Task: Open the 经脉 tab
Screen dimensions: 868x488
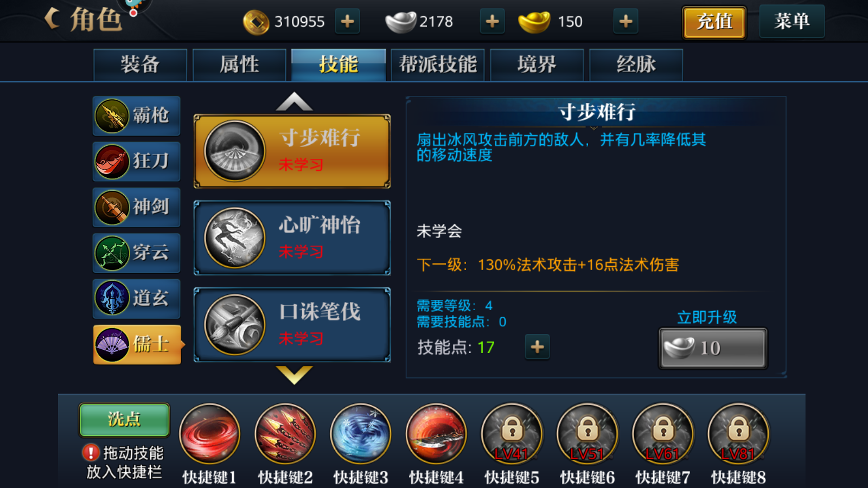Action: pyautogui.click(x=636, y=65)
